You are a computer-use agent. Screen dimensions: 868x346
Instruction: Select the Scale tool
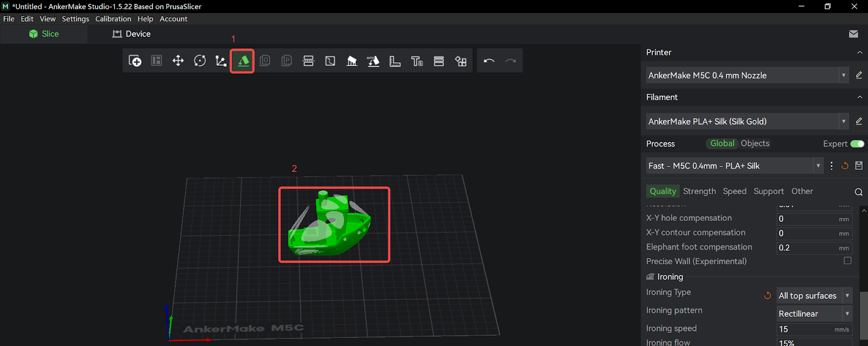221,61
